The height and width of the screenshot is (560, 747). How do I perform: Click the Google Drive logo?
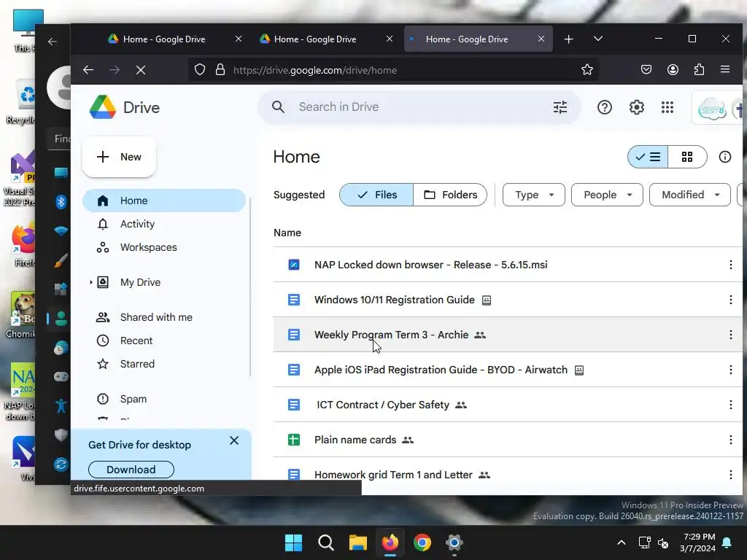[103, 107]
